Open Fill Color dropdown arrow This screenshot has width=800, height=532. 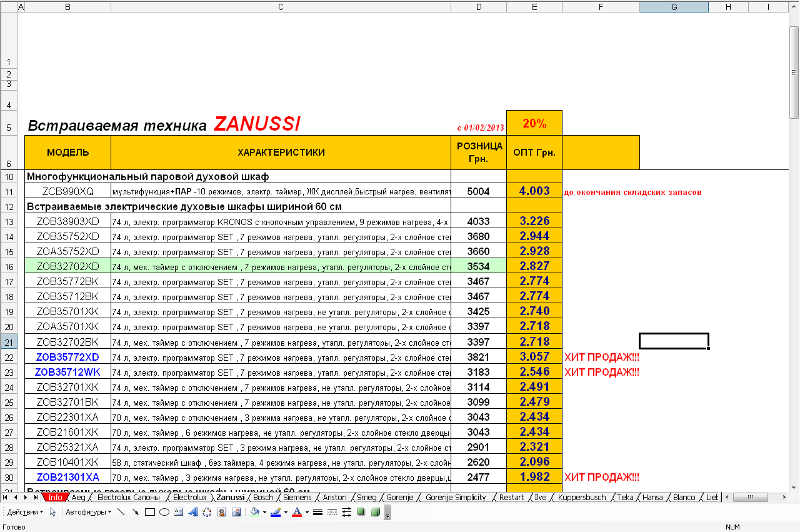tap(264, 512)
